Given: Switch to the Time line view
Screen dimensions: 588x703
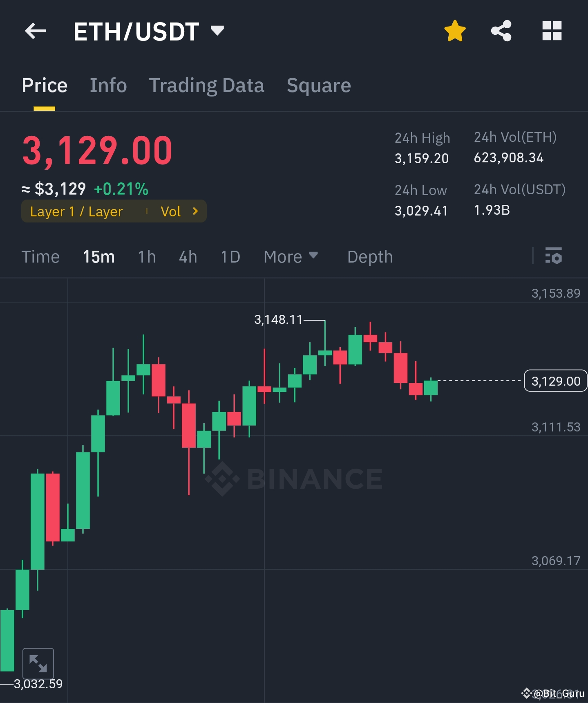Looking at the screenshot, I should point(40,256).
